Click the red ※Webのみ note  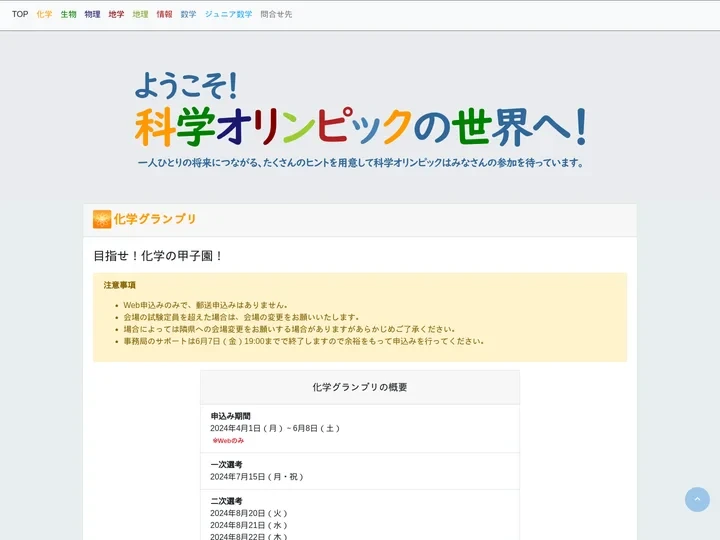(228, 441)
